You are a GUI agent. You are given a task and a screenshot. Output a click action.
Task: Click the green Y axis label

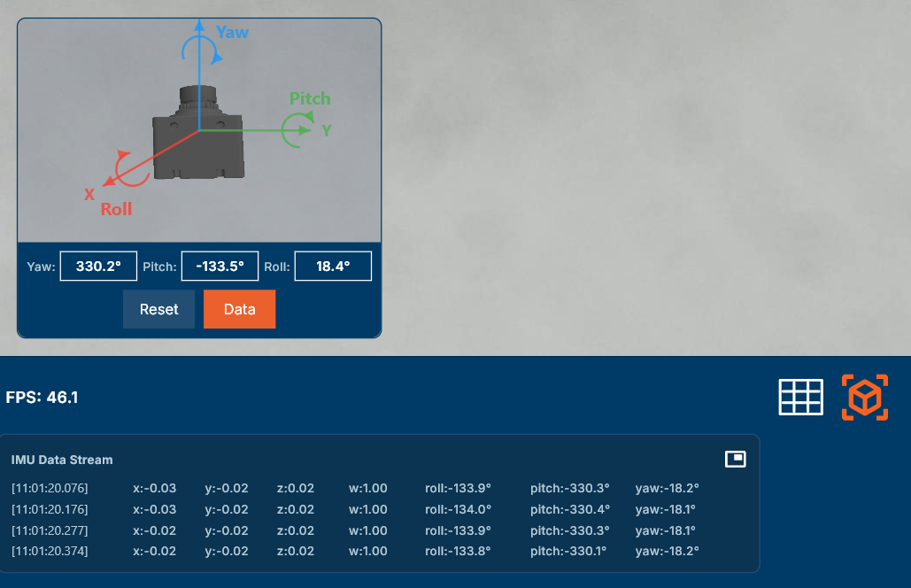click(327, 130)
